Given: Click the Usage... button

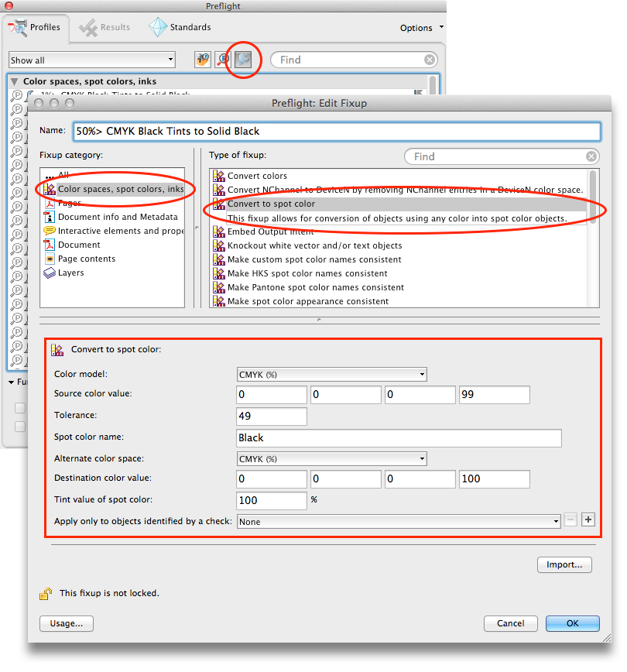Looking at the screenshot, I should point(67,623).
